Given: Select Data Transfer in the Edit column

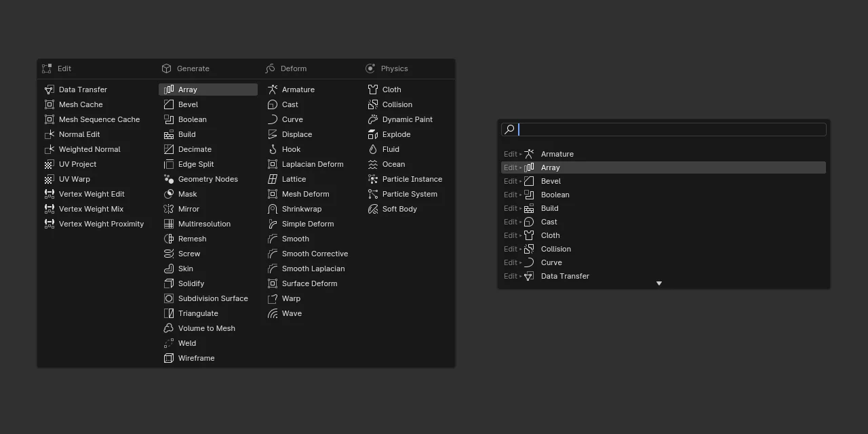Looking at the screenshot, I should click(83, 90).
